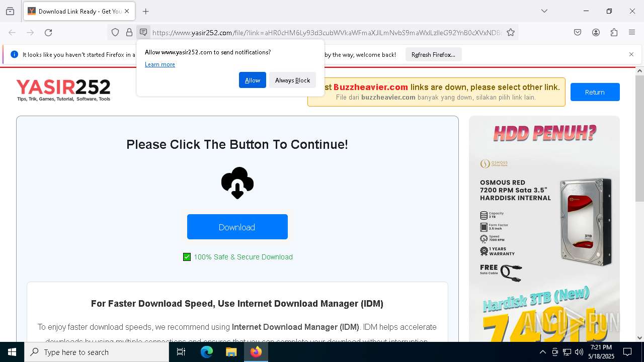Click the page vertical scrollbar thumb

point(639,138)
